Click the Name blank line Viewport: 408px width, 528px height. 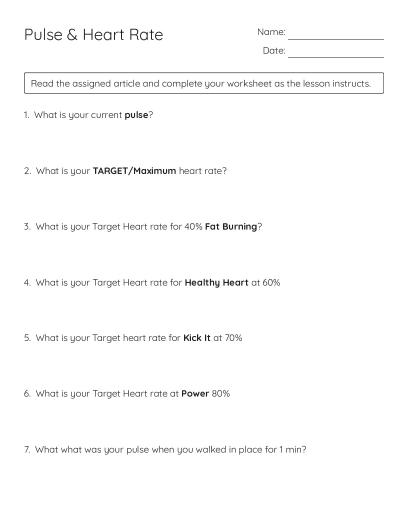(x=336, y=39)
